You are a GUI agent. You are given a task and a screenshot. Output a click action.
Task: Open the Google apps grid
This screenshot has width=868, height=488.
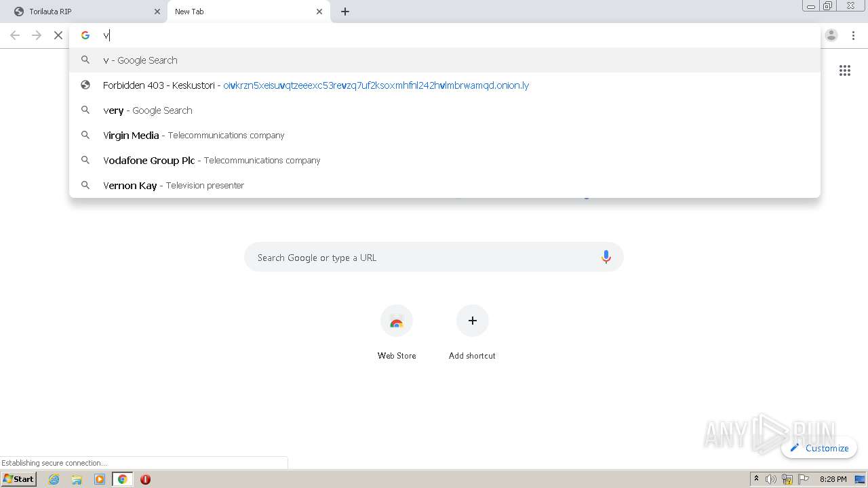point(845,70)
